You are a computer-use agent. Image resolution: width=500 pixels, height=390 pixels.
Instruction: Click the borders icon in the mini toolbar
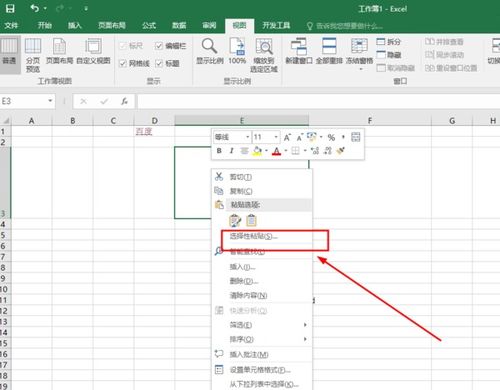(x=295, y=151)
